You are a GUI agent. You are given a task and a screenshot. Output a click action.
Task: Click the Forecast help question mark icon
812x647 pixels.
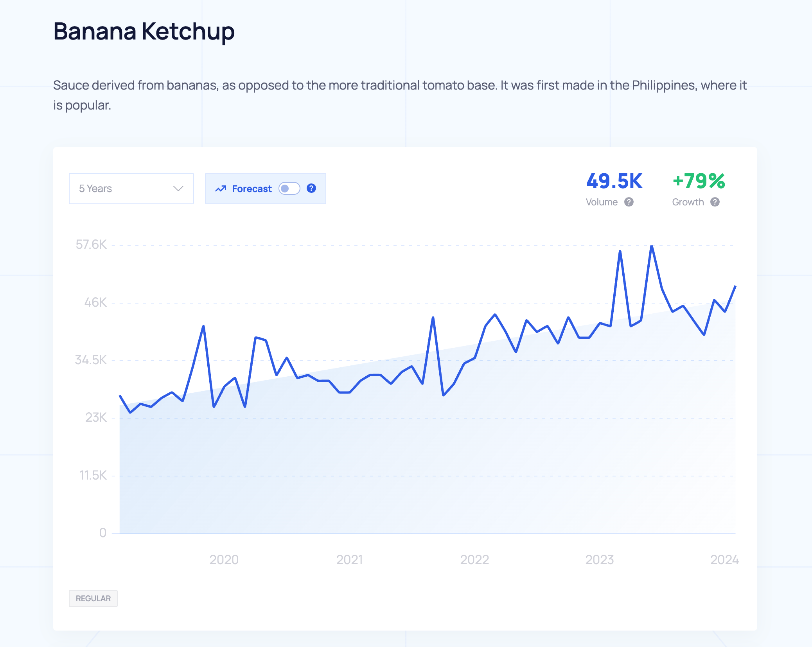click(311, 189)
